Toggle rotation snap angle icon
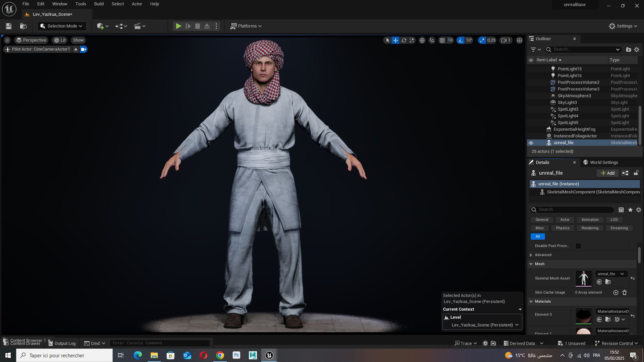The width and height of the screenshot is (644, 362). coord(461,40)
